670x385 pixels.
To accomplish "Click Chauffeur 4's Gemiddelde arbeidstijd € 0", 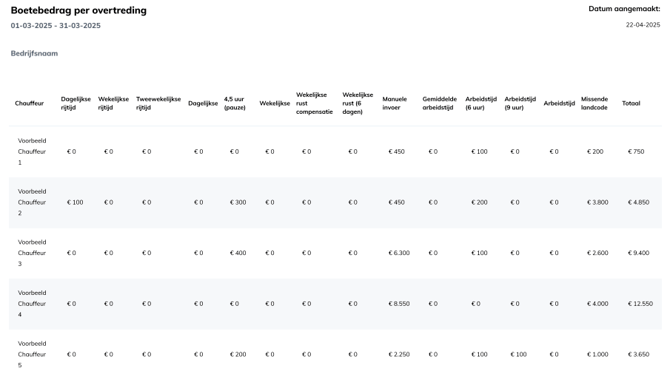I will pyautogui.click(x=433, y=304).
